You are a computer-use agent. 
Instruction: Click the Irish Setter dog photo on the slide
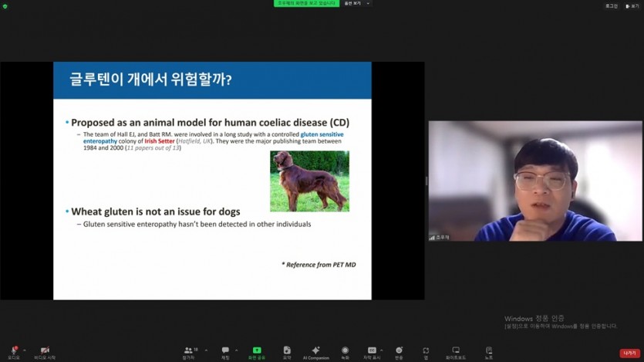[310, 181]
